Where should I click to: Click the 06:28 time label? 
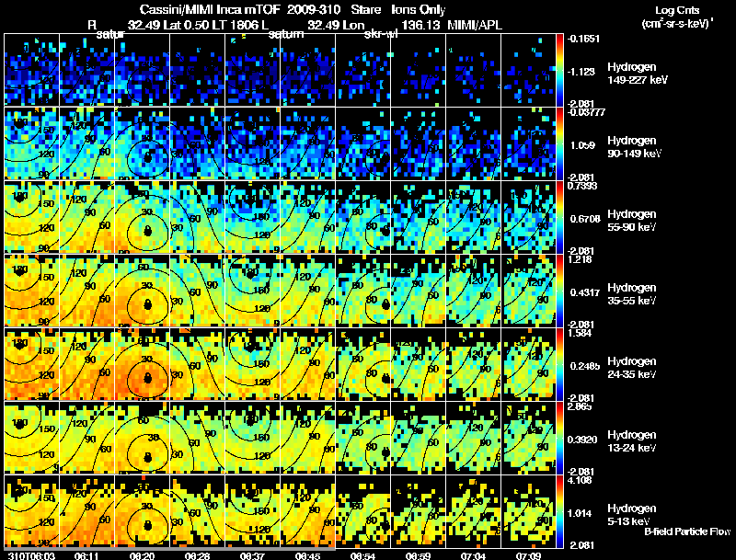click(x=196, y=555)
